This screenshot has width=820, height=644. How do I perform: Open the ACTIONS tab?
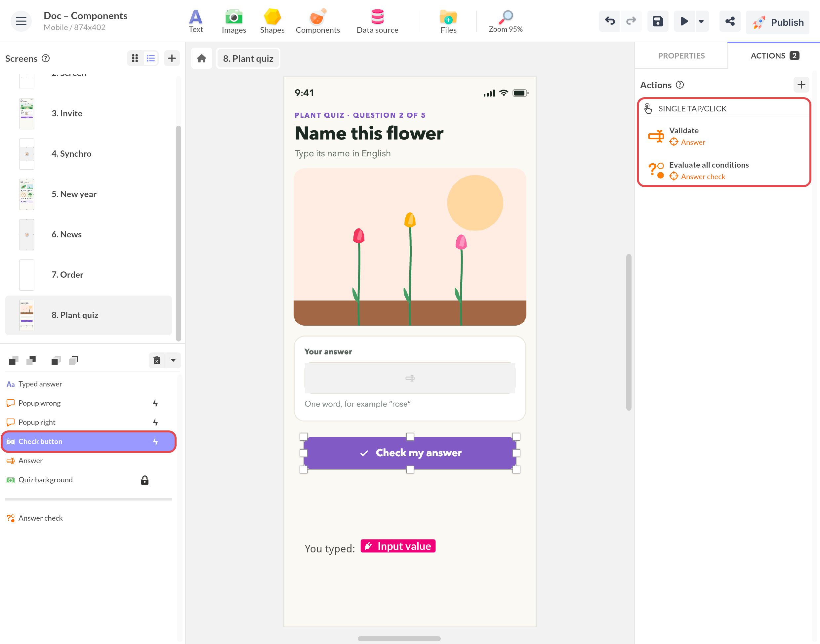pyautogui.click(x=774, y=56)
